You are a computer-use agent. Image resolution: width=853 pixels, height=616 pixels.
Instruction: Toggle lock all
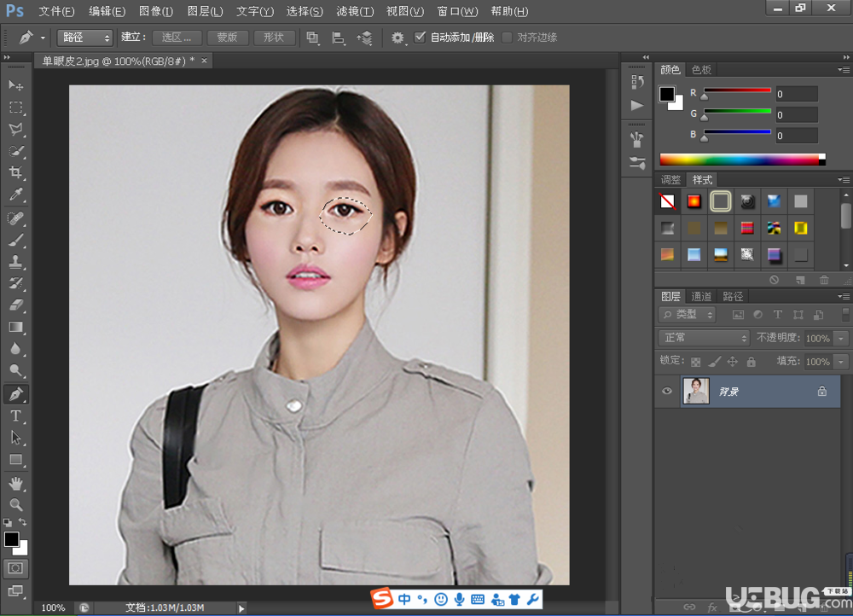[751, 362]
